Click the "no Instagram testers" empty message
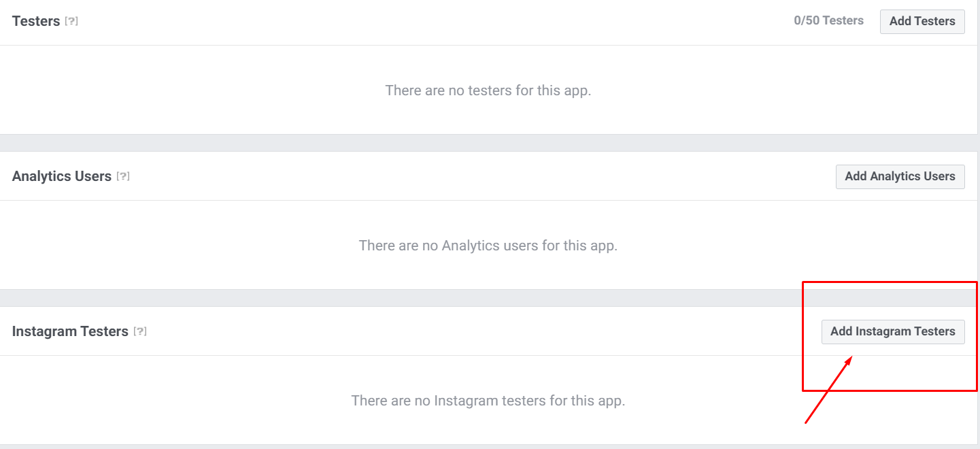 pyautogui.click(x=488, y=400)
